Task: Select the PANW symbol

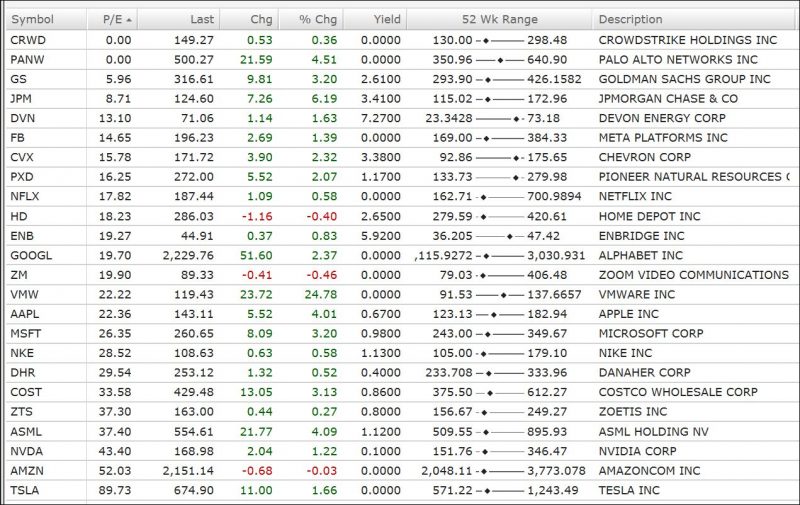Action: click(28, 59)
